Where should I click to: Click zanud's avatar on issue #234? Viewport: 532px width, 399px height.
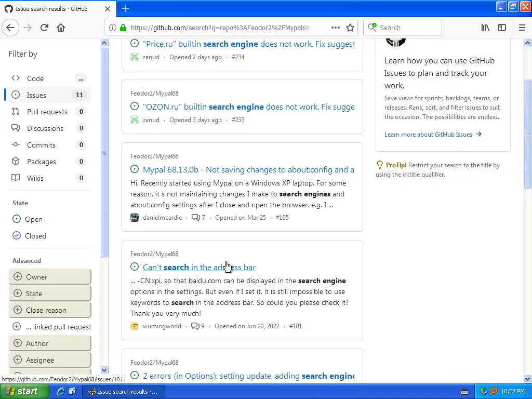(135, 57)
